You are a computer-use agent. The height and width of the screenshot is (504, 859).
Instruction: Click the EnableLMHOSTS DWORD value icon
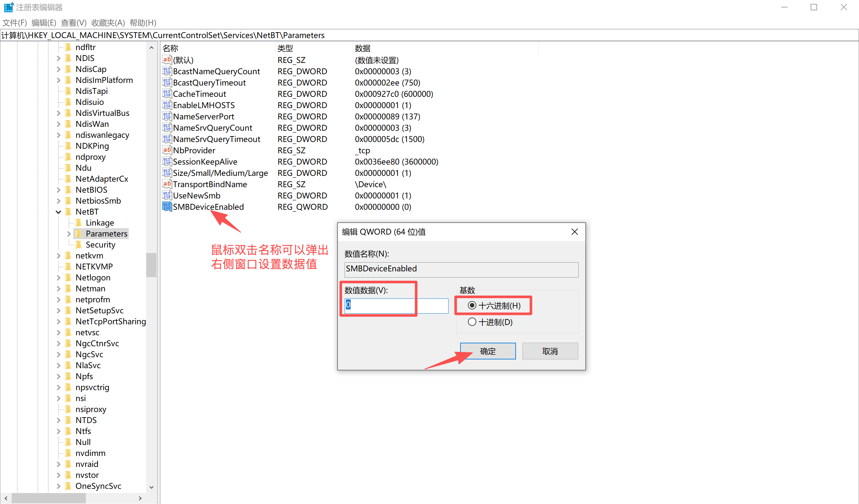coord(167,105)
